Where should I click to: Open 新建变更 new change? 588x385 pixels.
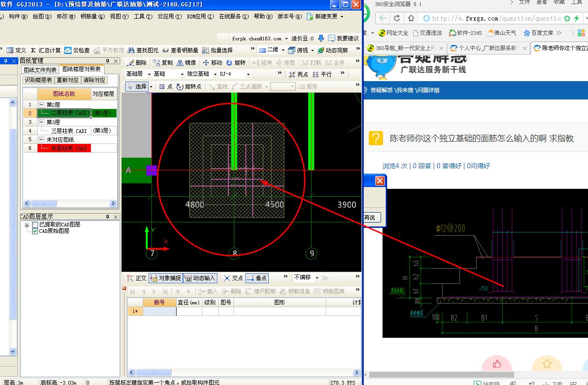325,16
